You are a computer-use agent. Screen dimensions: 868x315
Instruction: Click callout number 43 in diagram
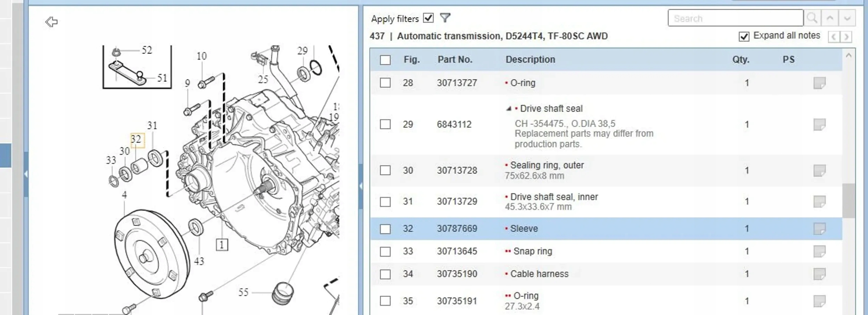199,261
